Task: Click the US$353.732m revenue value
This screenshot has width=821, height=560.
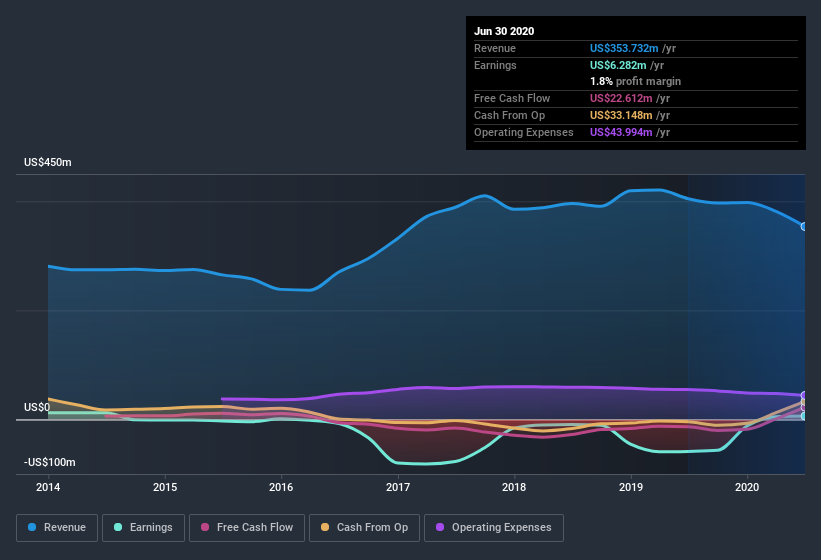Action: tap(624, 48)
